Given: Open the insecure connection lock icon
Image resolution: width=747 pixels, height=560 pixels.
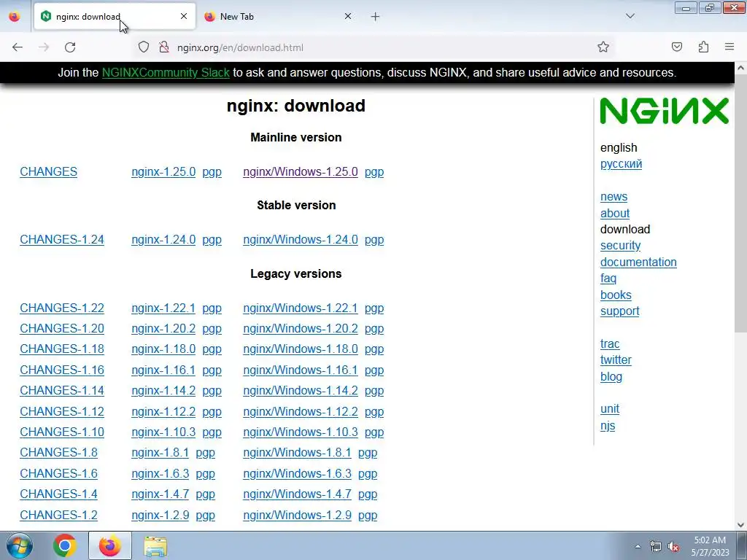Looking at the screenshot, I should 164,47.
